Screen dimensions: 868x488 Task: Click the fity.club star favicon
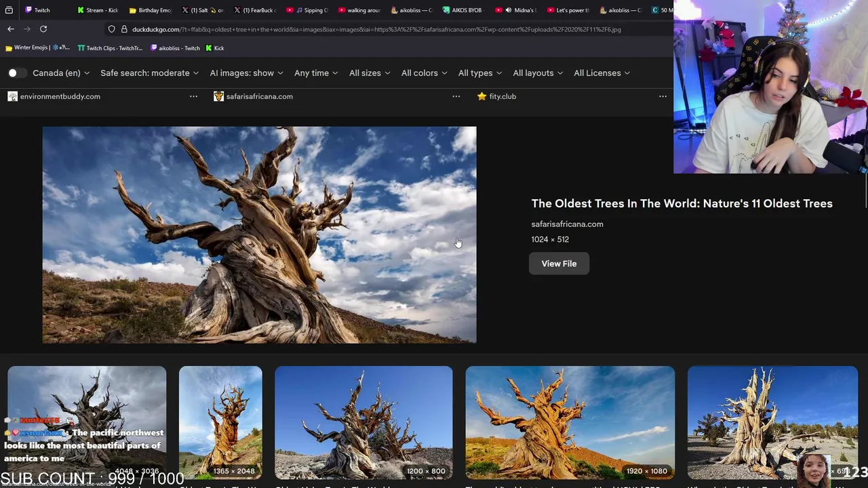pos(481,96)
